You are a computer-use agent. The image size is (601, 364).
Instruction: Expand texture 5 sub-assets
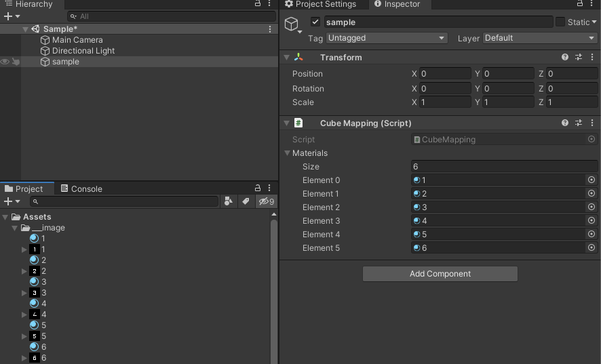[x=24, y=336]
